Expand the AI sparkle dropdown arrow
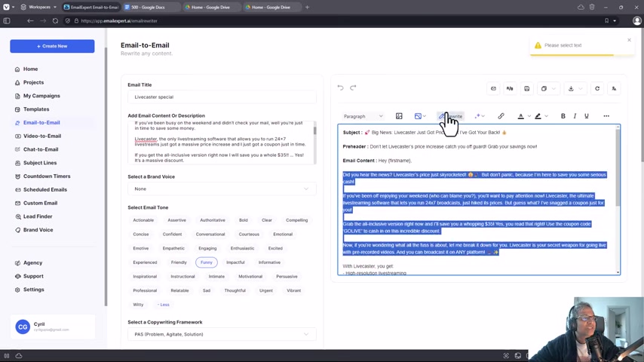 [483, 116]
